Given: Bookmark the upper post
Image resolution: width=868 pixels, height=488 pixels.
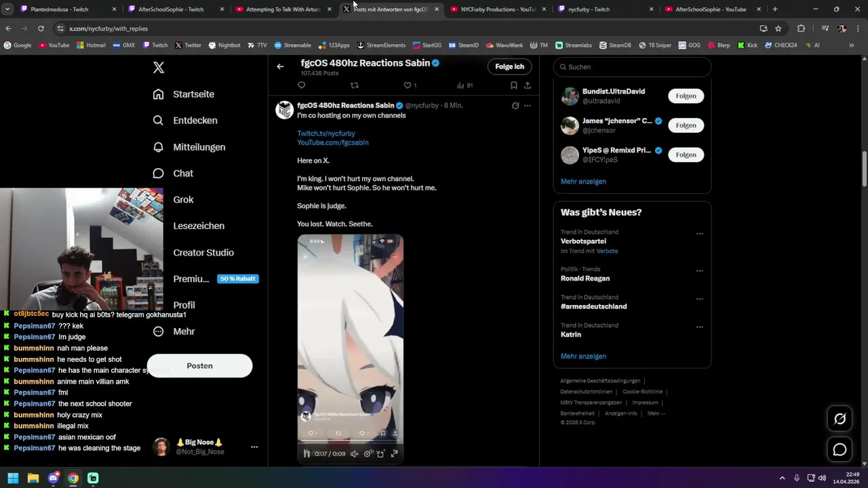Looking at the screenshot, I should [x=513, y=85].
